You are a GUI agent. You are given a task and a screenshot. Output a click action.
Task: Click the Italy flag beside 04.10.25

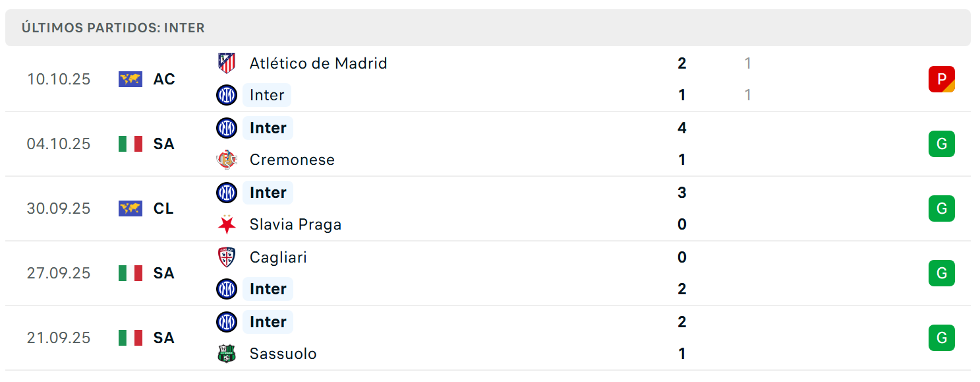[130, 144]
